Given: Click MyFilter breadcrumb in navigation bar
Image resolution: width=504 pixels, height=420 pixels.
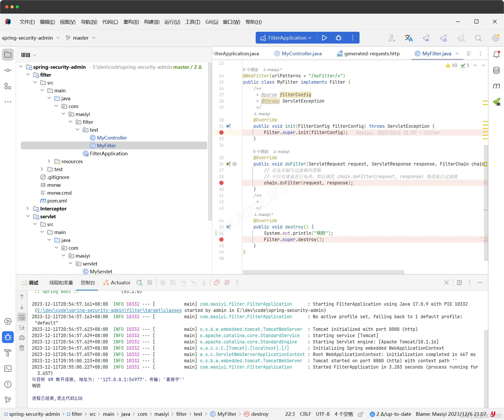Looking at the screenshot, I should [x=224, y=414].
